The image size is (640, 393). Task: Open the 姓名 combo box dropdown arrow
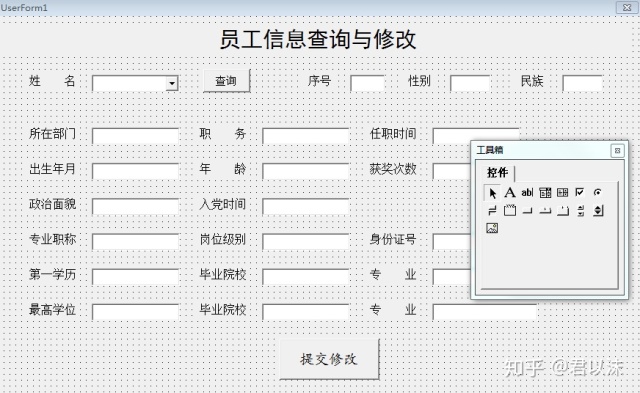pos(172,83)
